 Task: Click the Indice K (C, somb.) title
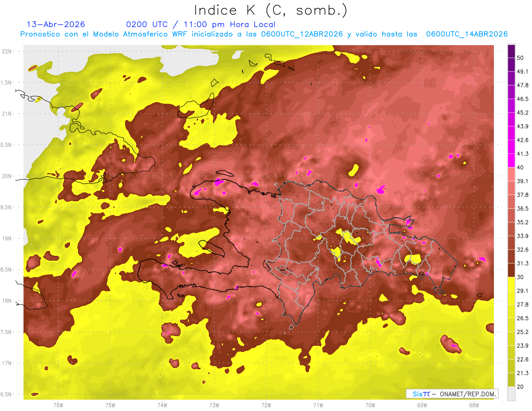point(271,10)
